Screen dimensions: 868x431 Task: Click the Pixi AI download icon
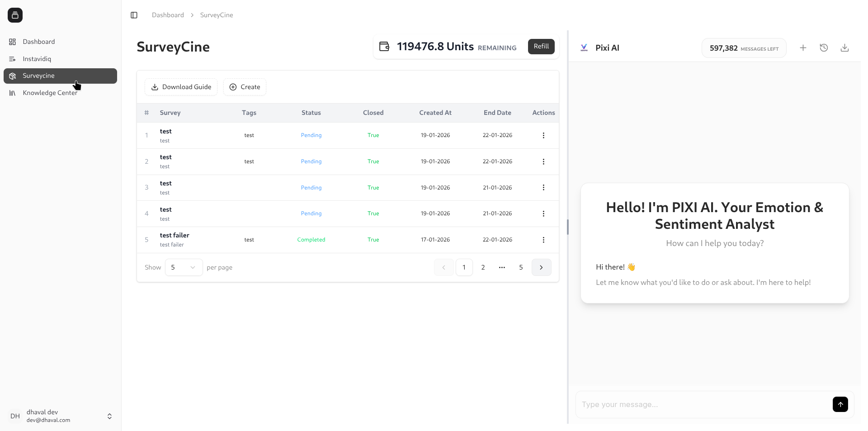point(844,47)
